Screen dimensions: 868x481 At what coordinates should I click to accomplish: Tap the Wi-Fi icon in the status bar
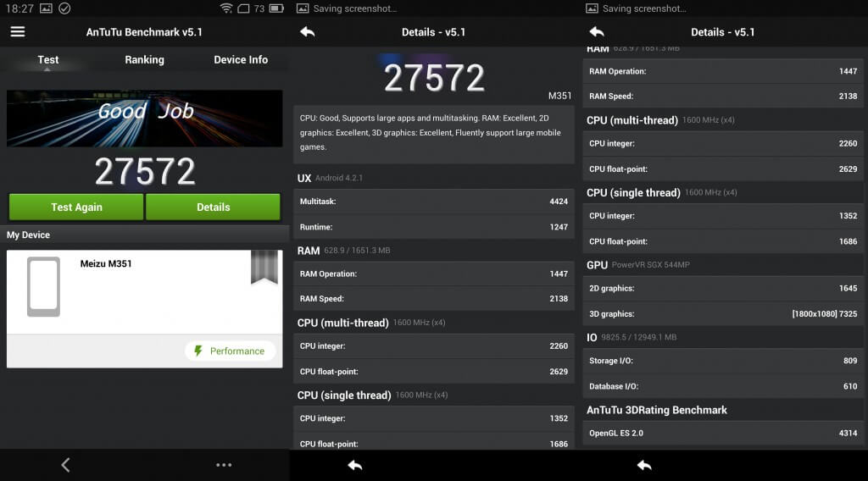click(x=225, y=8)
